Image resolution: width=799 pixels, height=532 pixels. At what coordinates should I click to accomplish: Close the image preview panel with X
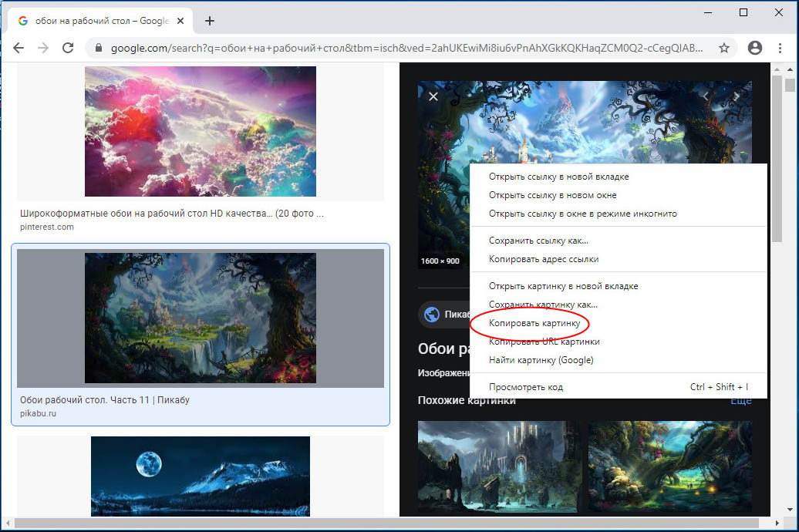pos(433,96)
